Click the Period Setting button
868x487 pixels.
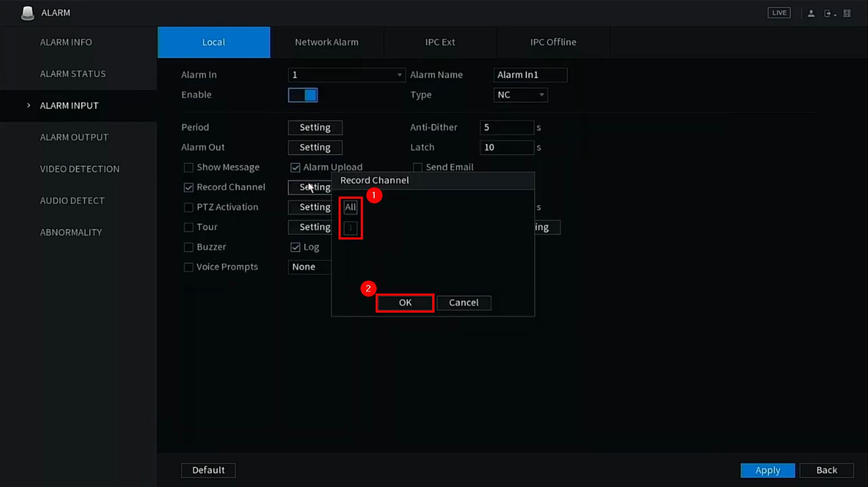click(x=315, y=128)
